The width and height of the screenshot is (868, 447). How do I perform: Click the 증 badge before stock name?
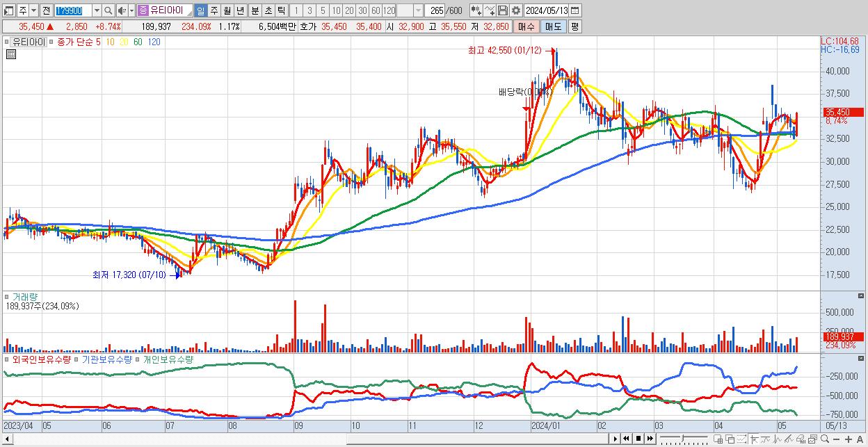tap(143, 10)
